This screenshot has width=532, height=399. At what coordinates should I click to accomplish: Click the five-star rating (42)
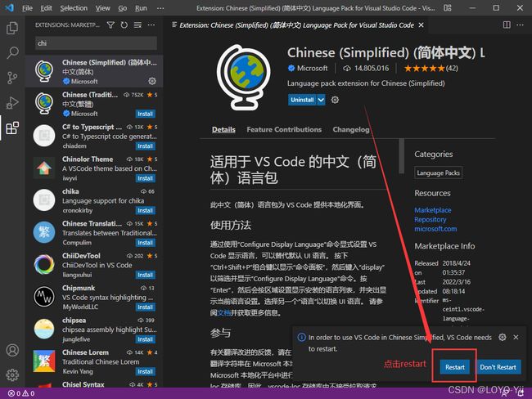pos(431,69)
